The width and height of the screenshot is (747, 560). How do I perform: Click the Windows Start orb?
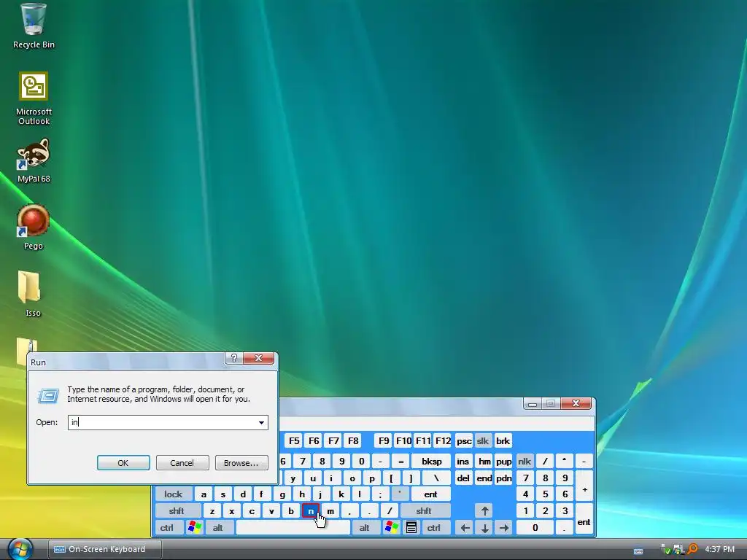tap(20, 549)
